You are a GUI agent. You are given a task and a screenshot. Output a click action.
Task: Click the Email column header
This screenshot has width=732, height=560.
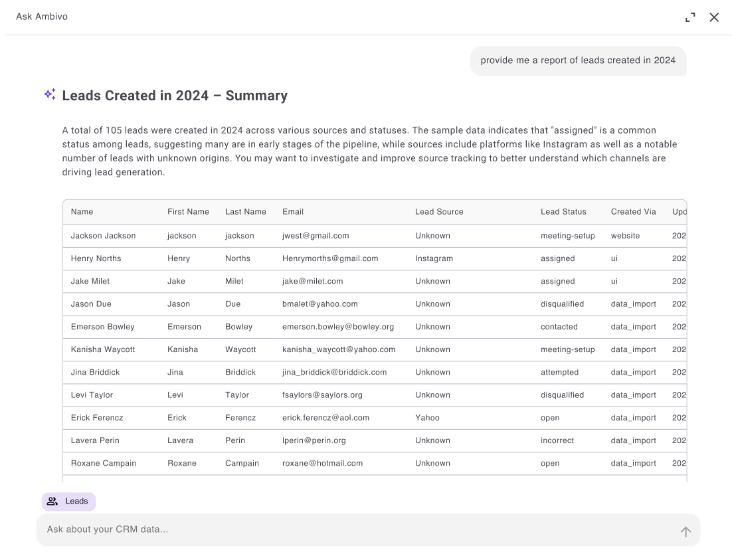(293, 211)
